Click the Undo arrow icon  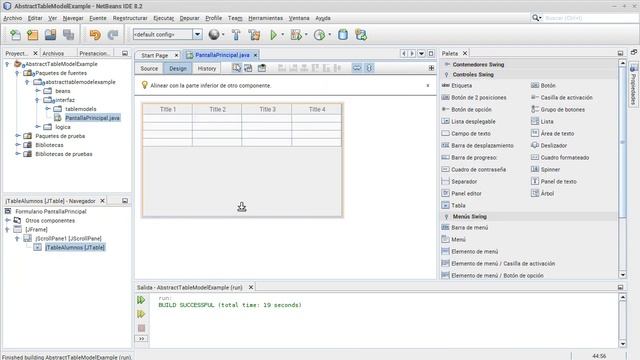95,35
